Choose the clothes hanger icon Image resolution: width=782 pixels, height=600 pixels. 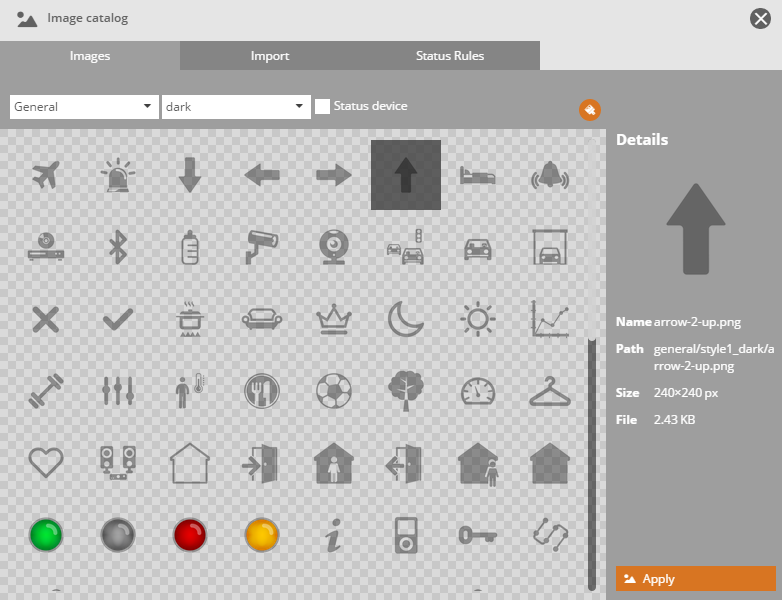click(x=549, y=391)
